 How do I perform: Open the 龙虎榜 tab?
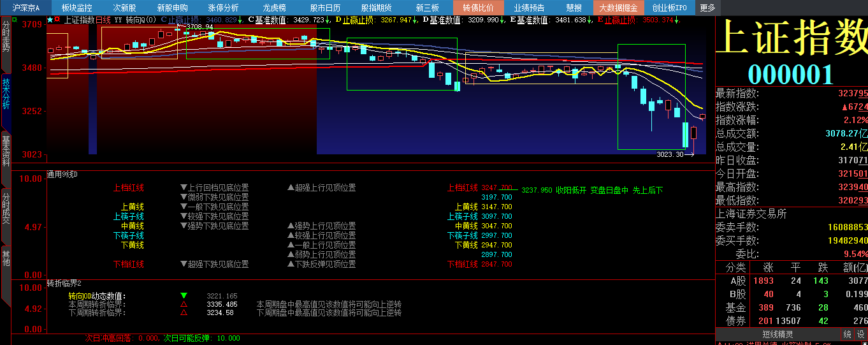[274, 8]
